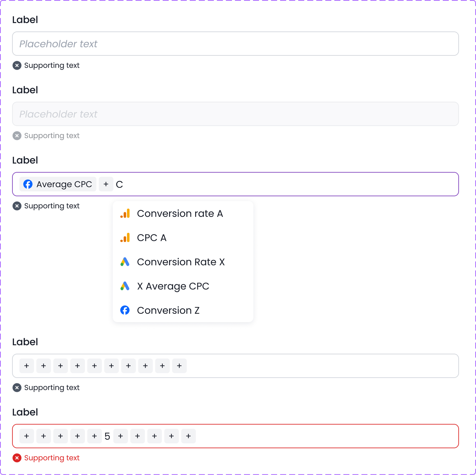Click the Google Ads icon beside X Average CPC

pos(125,286)
